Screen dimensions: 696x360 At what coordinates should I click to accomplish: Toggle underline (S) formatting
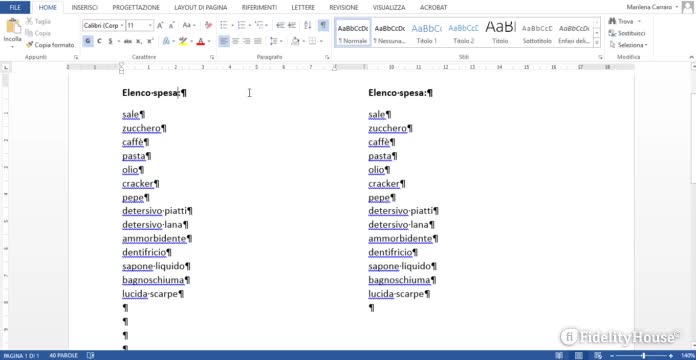click(110, 41)
